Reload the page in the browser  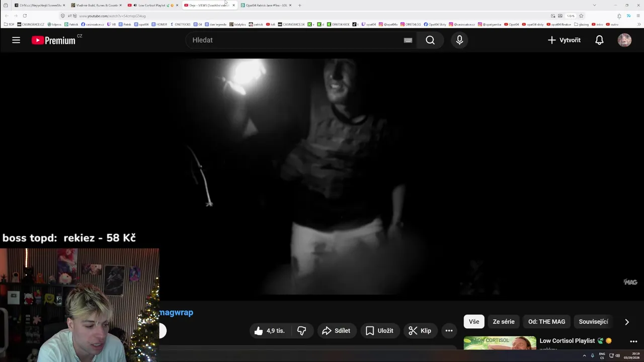click(25, 16)
